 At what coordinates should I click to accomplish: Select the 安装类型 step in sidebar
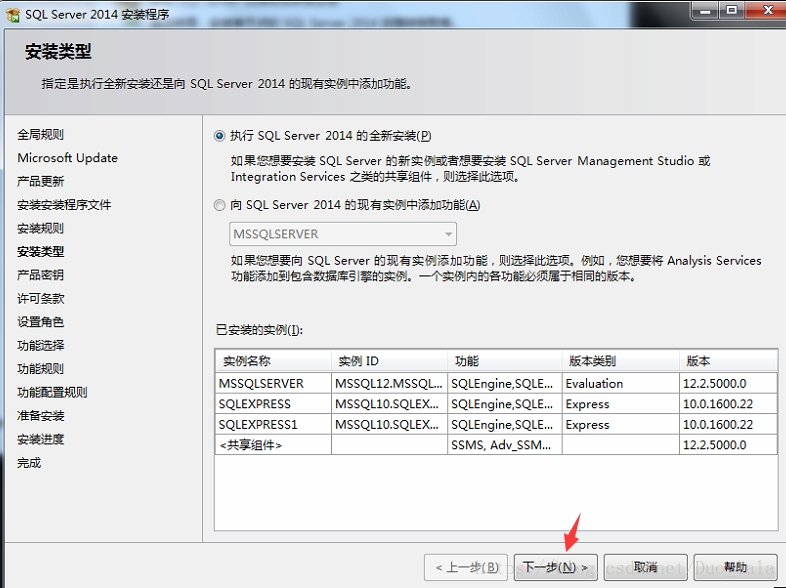click(41, 252)
